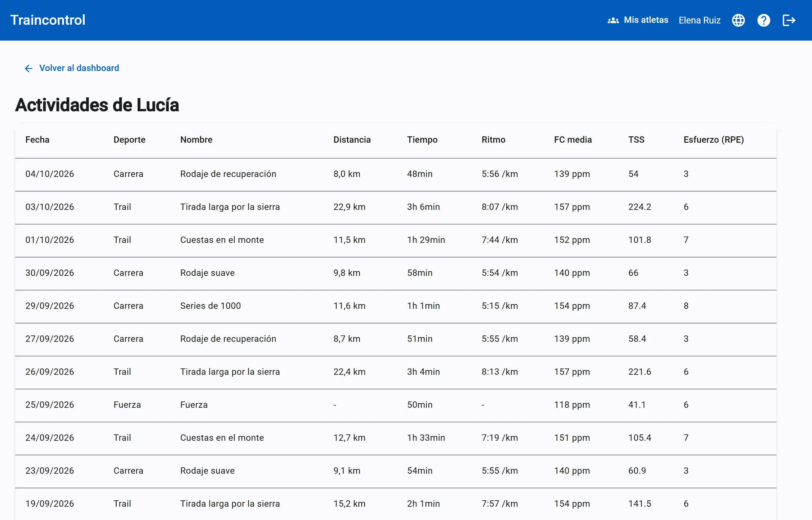Click the back arrow icon
The image size is (812, 520).
click(x=29, y=68)
